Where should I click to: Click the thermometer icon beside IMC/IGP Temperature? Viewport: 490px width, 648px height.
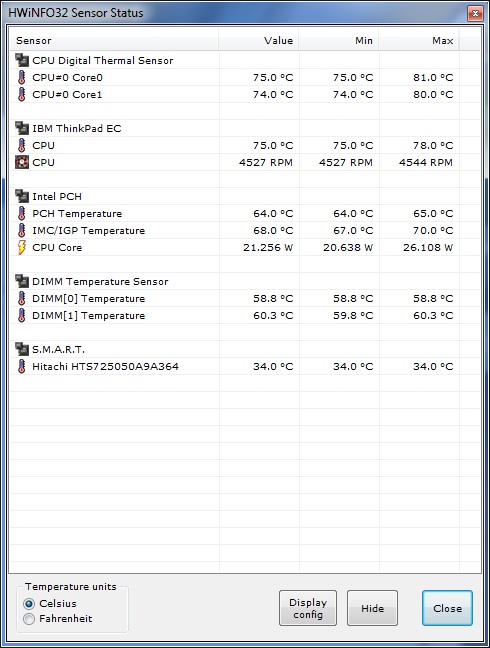pos(21,230)
